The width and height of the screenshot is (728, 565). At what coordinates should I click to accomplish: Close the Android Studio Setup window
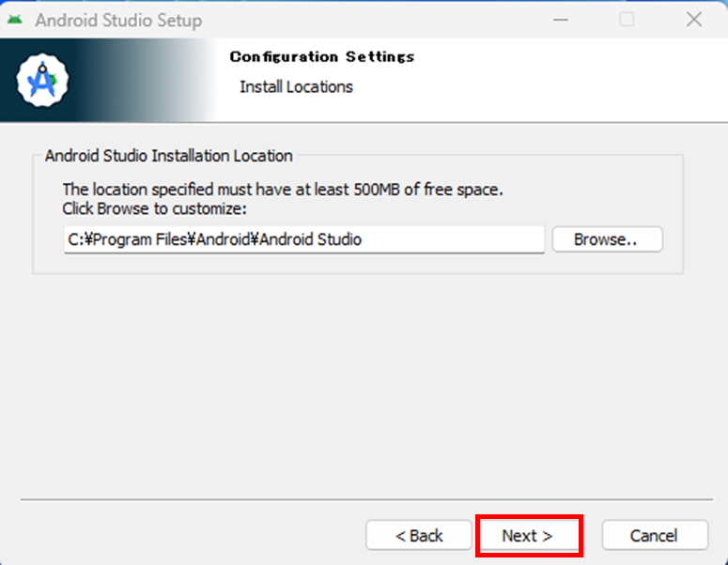point(694,20)
